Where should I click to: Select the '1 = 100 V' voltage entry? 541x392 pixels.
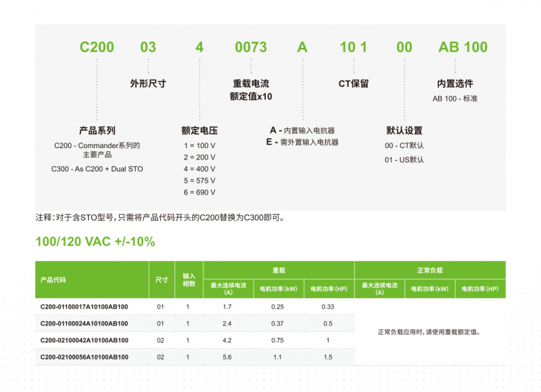(199, 145)
